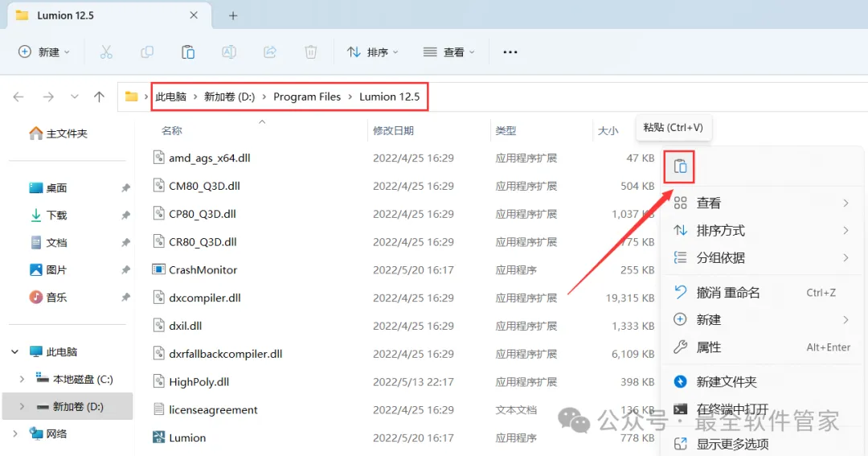The height and width of the screenshot is (456, 868).
Task: Go back with the left arrow button
Action: click(18, 97)
